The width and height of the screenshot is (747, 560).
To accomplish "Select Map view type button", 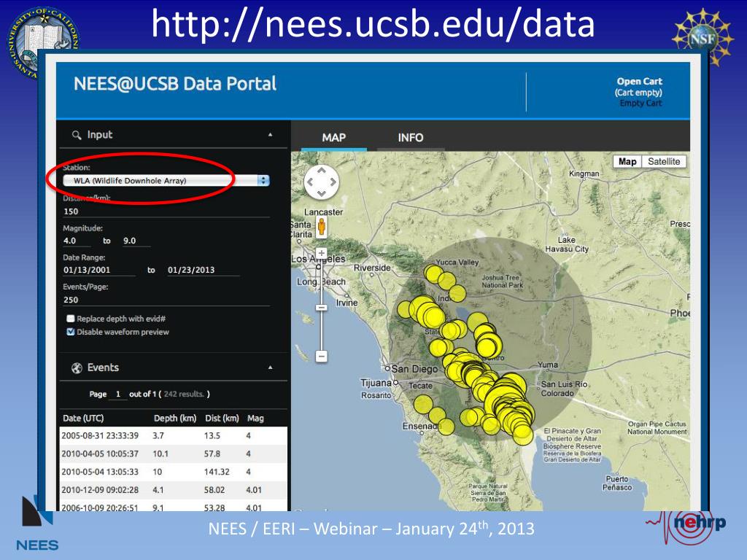I will coord(627,161).
